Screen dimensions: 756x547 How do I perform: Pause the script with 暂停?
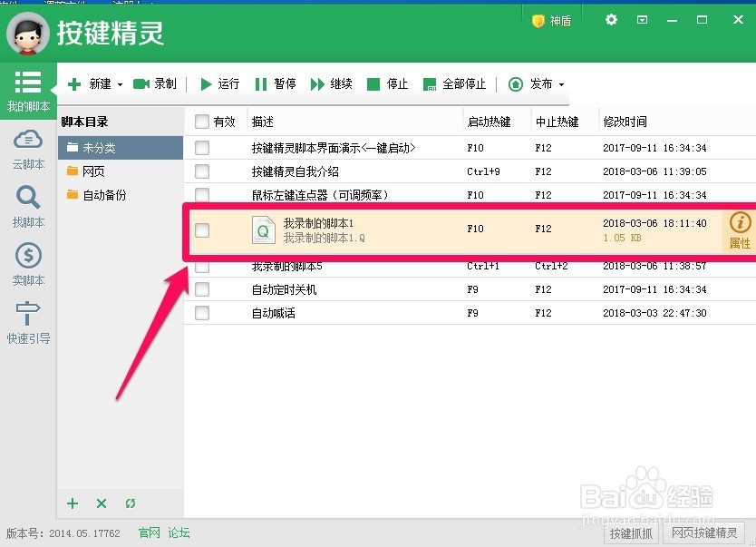(x=276, y=84)
